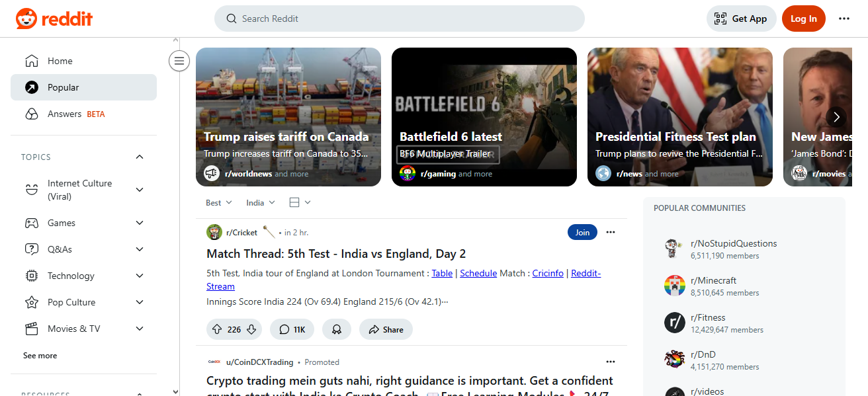This screenshot has height=396, width=868.
Task: Click the Pop Culture star icon
Action: point(31,302)
